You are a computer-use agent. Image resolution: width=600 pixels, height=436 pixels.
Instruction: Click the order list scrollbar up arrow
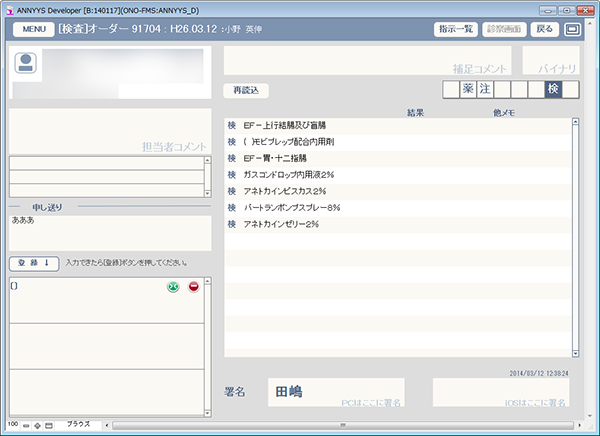pos(576,122)
